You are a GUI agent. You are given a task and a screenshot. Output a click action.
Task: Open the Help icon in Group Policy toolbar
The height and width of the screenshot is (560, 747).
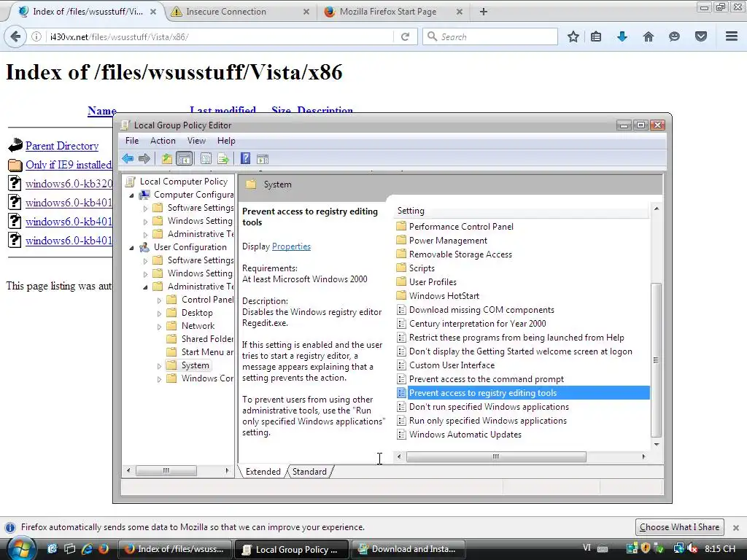[x=245, y=158]
